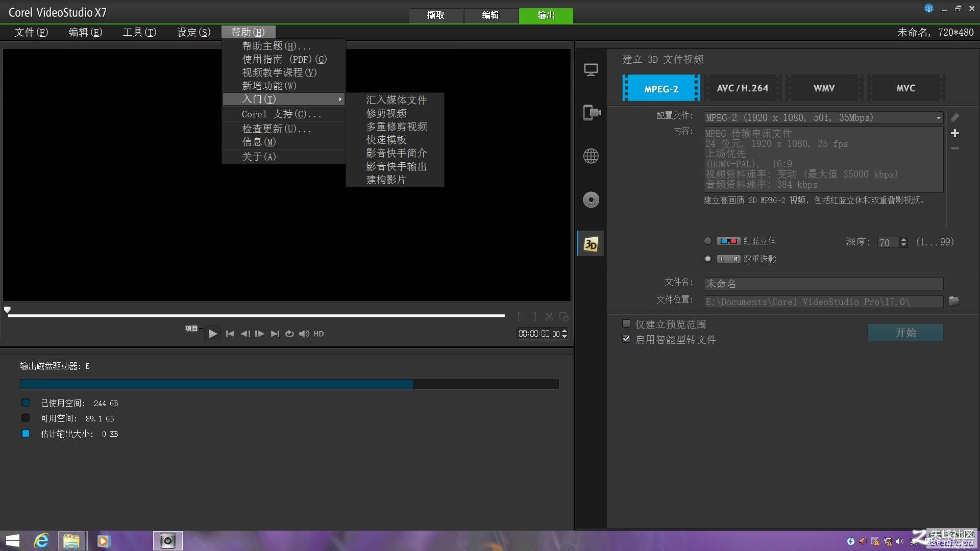
Task: Split the clip with the scissors icon
Action: click(x=549, y=317)
